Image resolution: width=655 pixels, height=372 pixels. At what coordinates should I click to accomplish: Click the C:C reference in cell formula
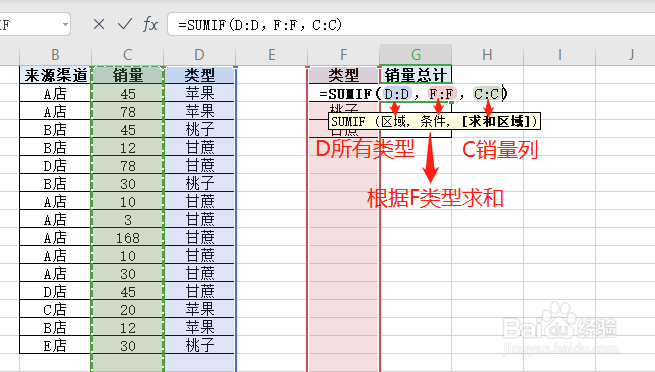click(x=487, y=94)
